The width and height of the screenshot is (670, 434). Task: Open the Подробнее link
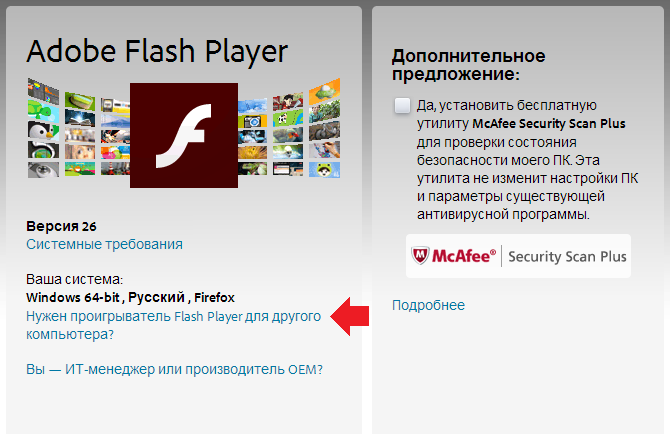pos(428,305)
